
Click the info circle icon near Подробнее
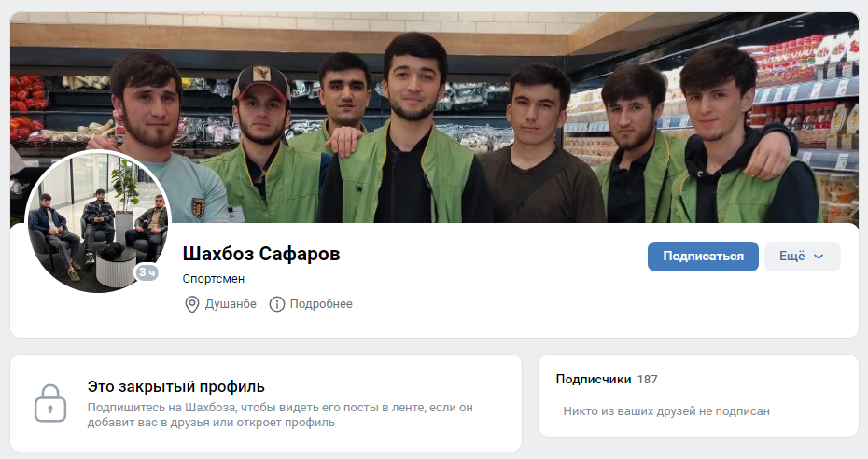[277, 304]
